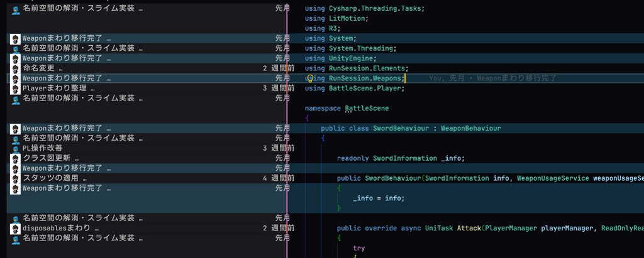The image size is (644, 258).
Task: Click the WeaponBehaviour base class name
Action: tap(470, 128)
